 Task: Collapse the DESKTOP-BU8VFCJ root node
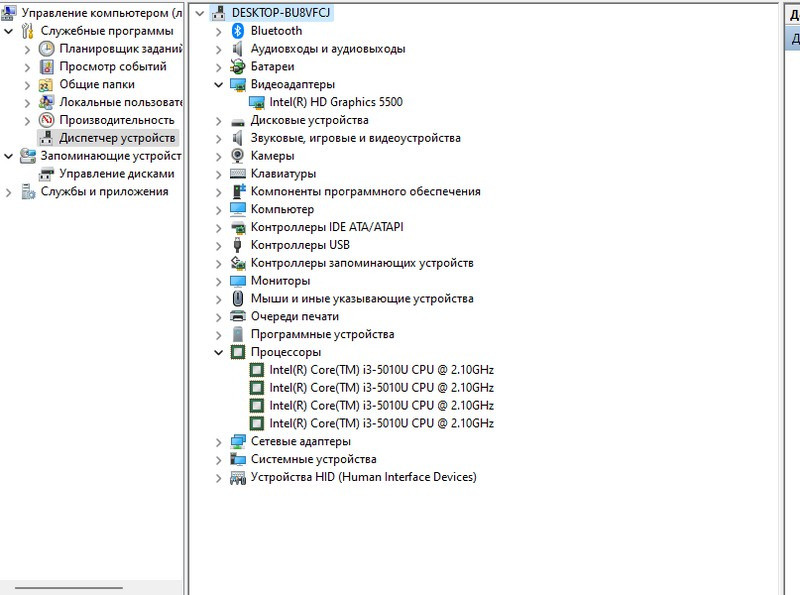[199, 13]
